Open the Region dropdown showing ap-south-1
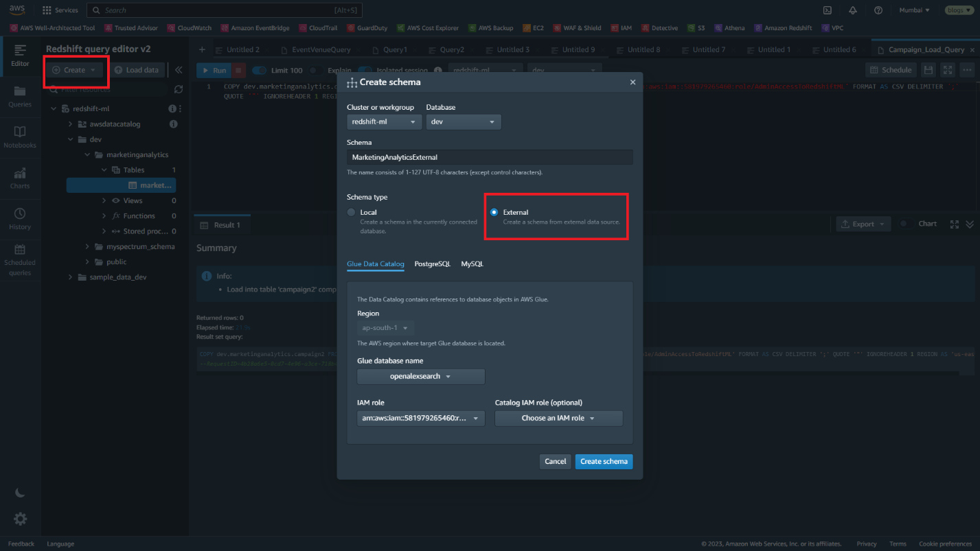This screenshot has width=980, height=551. click(385, 328)
